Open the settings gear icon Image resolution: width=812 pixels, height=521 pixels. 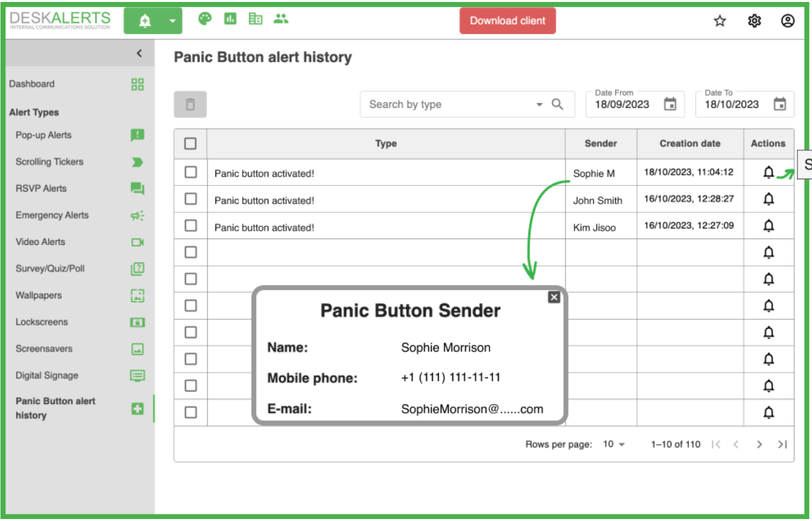tap(754, 21)
